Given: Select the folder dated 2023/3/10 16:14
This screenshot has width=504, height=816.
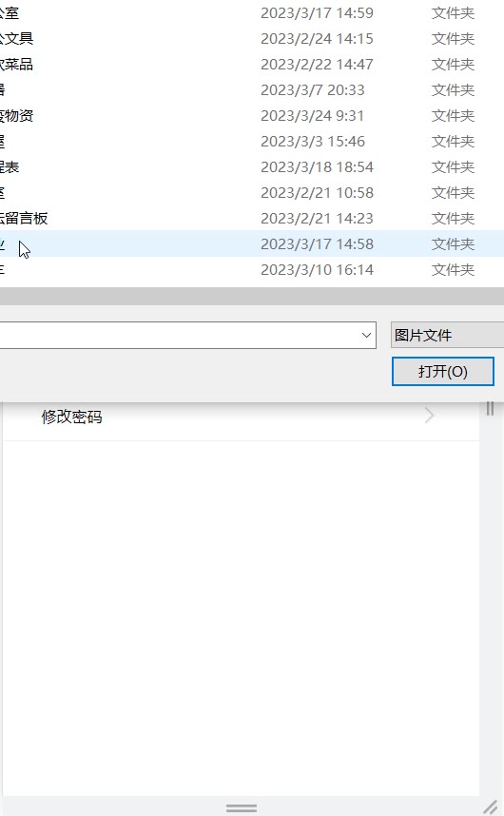Looking at the screenshot, I should coord(252,269).
